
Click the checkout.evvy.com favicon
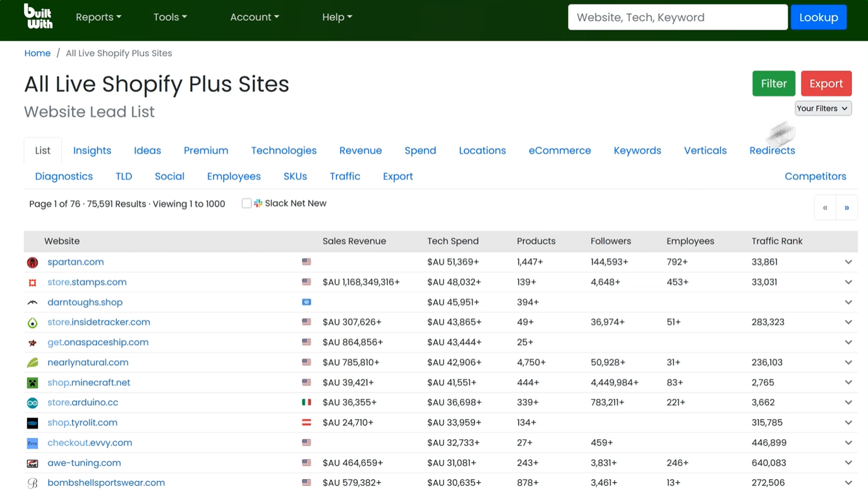pos(32,443)
